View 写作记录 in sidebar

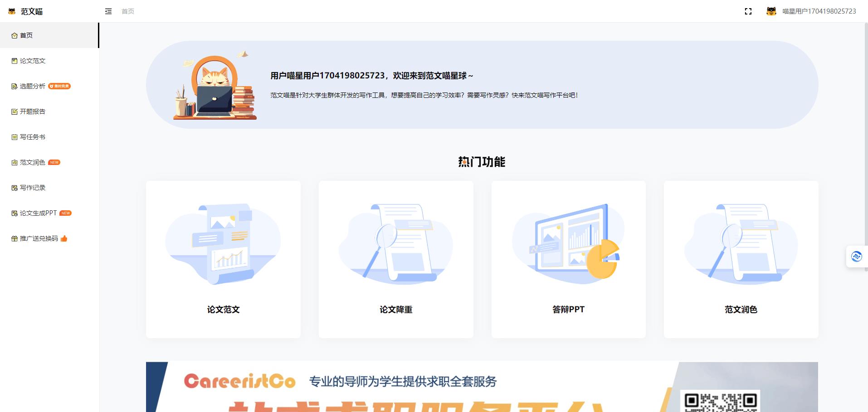point(33,188)
